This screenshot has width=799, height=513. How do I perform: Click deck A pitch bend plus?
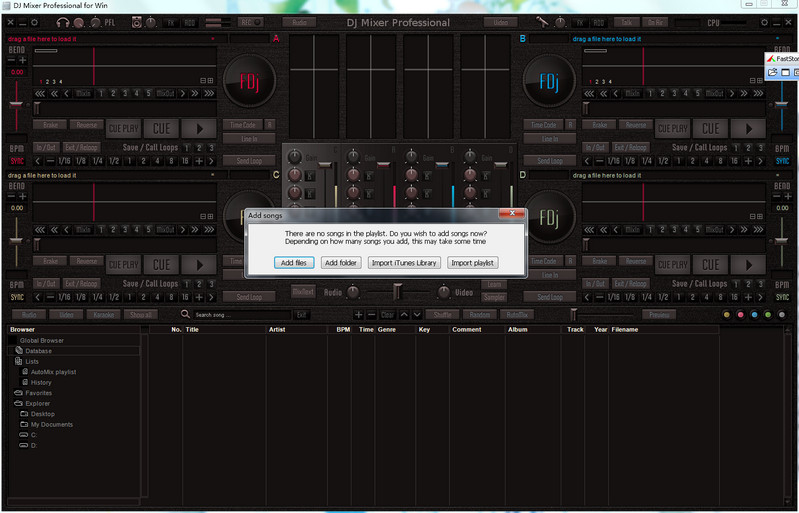[22, 60]
